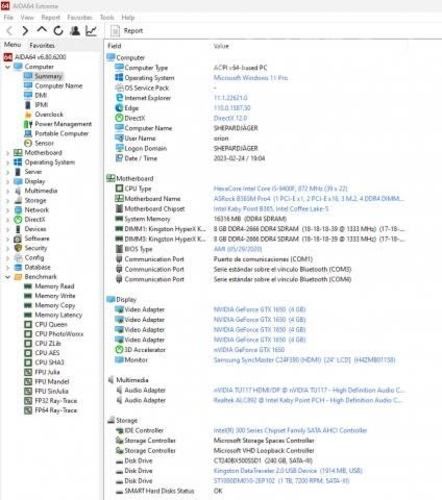Expand the Software tree node

click(x=8, y=239)
